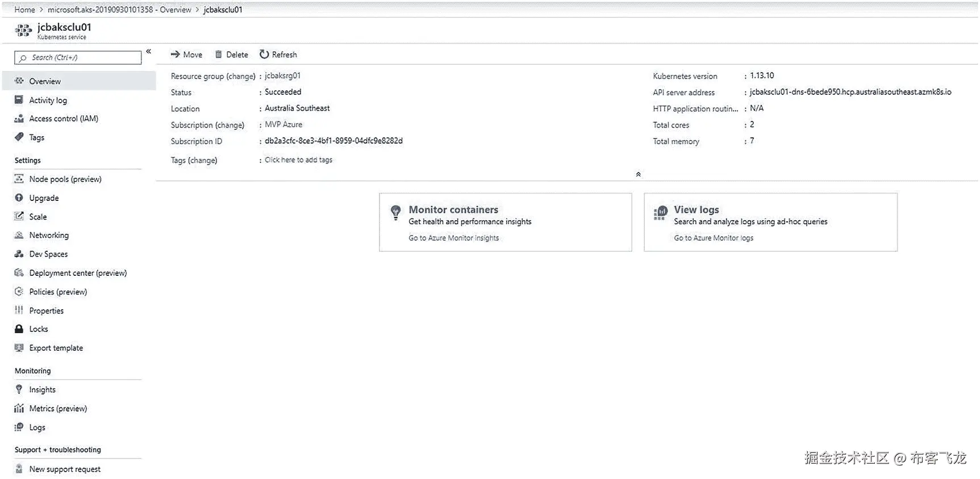Viewport: 980px width, 479px height.
Task: Click the New support request icon
Action: tap(19, 469)
